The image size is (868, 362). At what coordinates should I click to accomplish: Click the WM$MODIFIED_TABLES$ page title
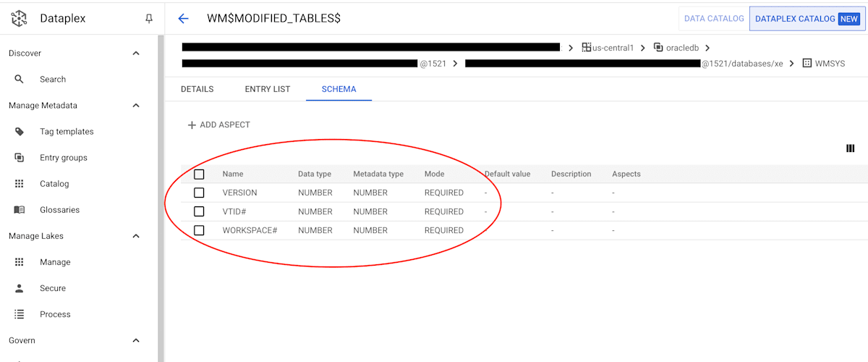click(x=273, y=19)
